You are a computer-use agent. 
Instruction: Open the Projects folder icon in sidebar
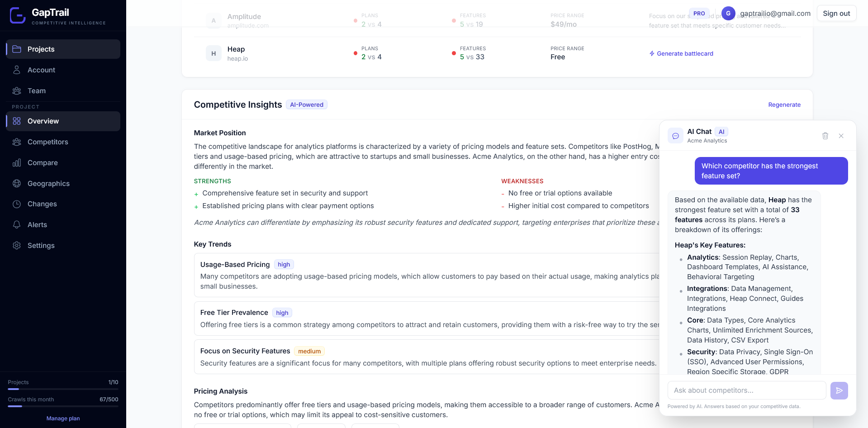tap(17, 49)
